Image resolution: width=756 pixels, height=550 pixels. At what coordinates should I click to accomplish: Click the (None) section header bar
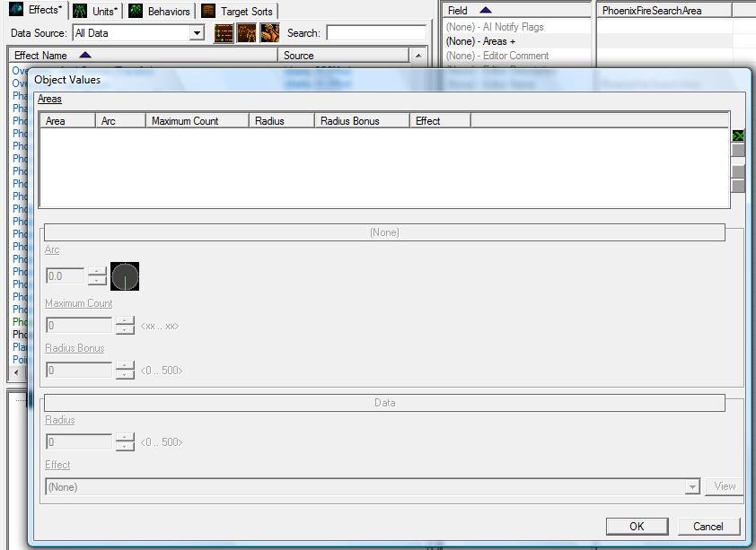(x=385, y=232)
